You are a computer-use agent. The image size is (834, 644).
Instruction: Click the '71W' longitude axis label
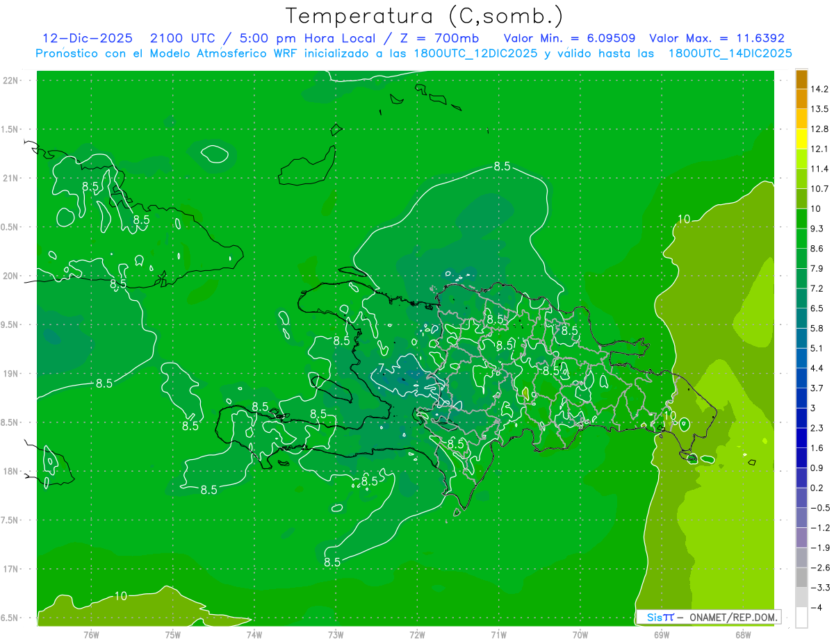click(x=499, y=634)
